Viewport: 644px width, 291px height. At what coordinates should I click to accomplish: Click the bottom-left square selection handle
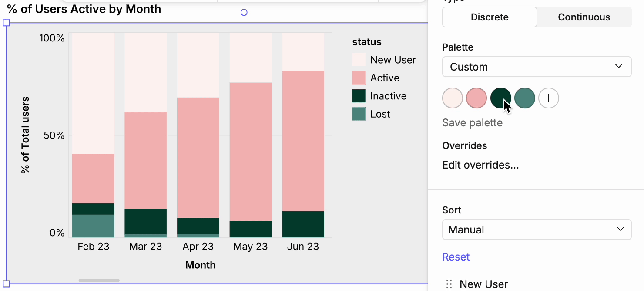pos(6,284)
